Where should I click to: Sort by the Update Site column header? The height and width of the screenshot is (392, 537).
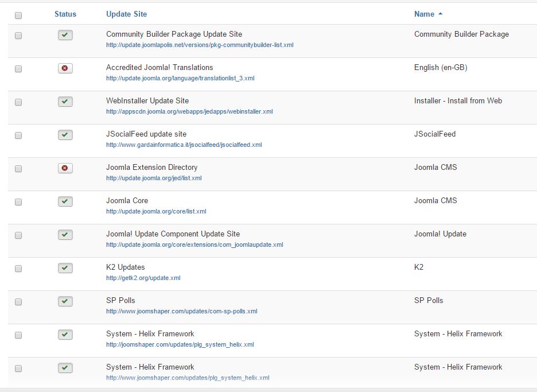tap(126, 14)
